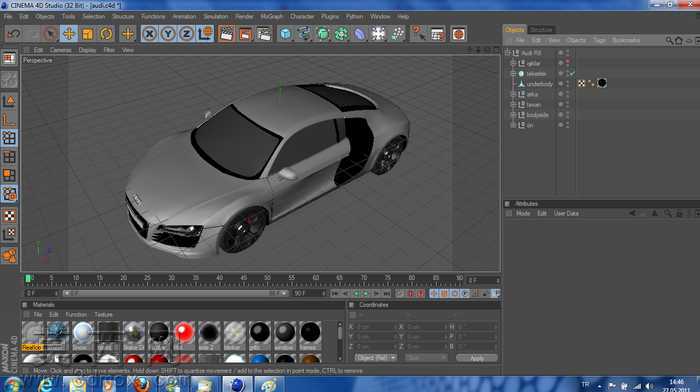Expand the bodyside object row
700x392 pixels.
click(x=513, y=115)
